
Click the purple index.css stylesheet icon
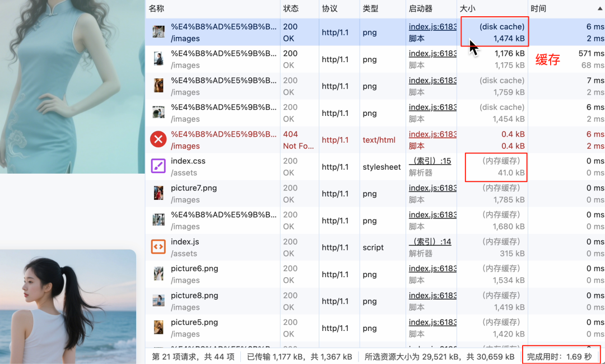click(157, 166)
